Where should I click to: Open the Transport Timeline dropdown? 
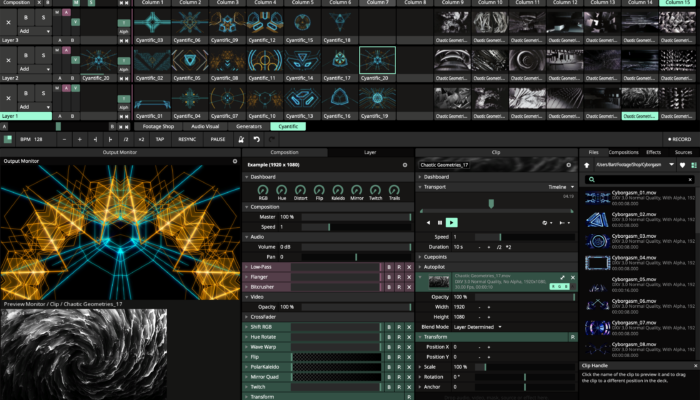560,186
